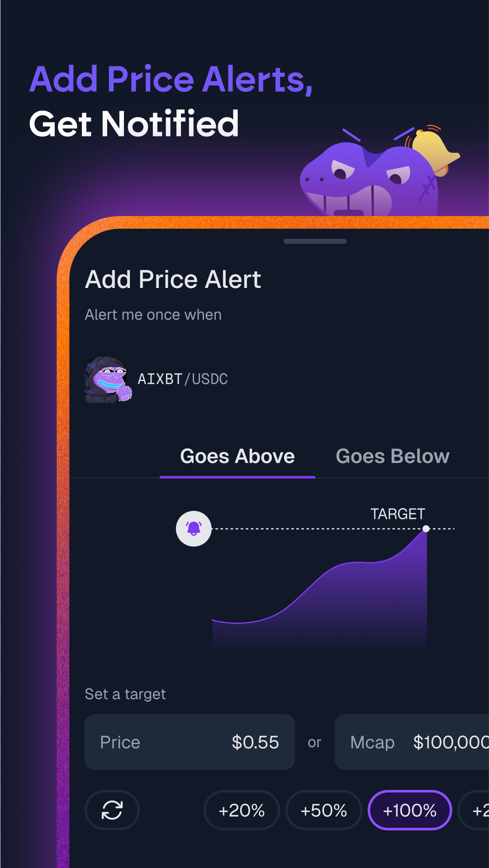Click the TARGET label above the chart
Screen dimensions: 489x868
click(398, 514)
